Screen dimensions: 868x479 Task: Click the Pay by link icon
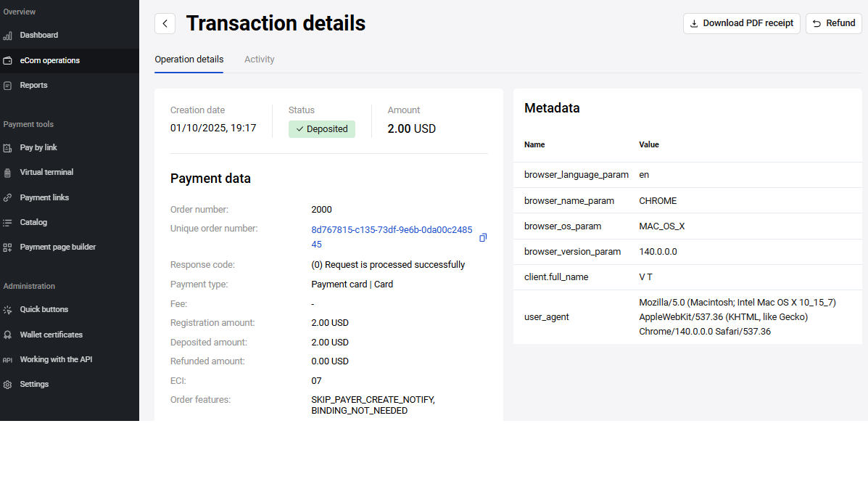pos(7,148)
